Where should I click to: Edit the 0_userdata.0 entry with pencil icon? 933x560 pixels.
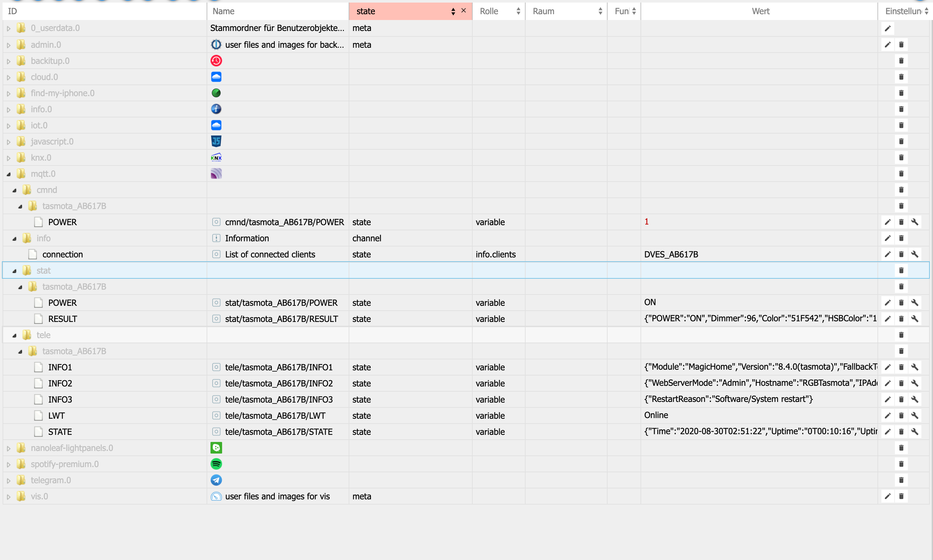[887, 28]
